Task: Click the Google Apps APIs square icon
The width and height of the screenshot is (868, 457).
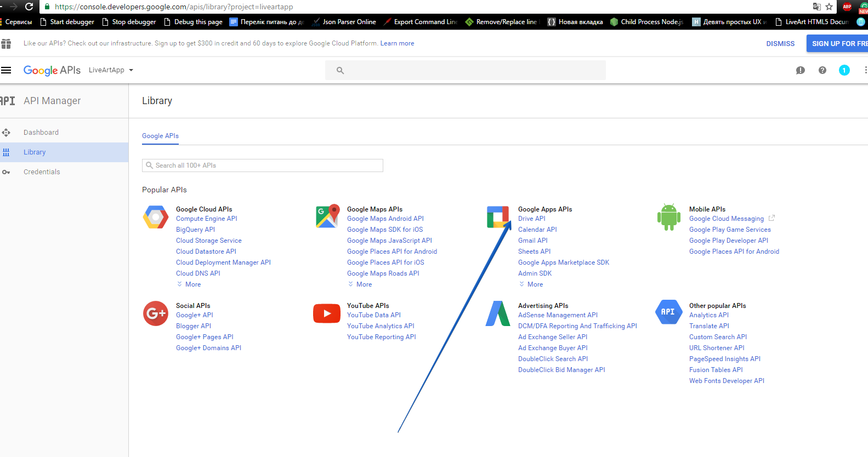Action: point(498,217)
